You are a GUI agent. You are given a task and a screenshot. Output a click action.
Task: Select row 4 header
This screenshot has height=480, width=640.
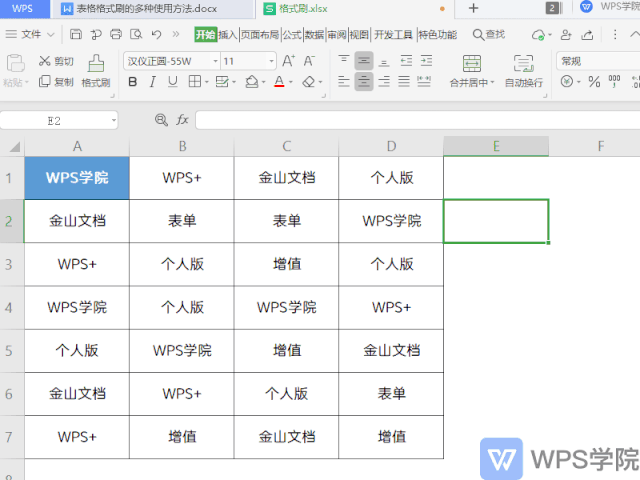click(x=9, y=307)
